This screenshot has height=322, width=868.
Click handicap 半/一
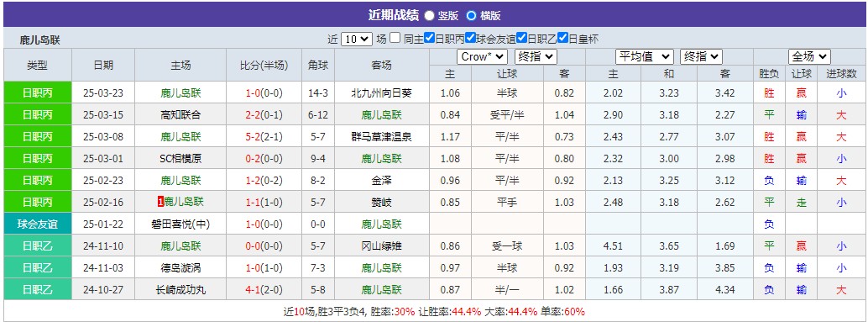pos(507,290)
